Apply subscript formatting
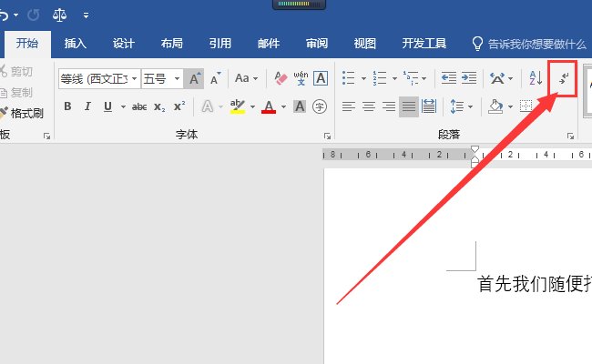 point(159,107)
